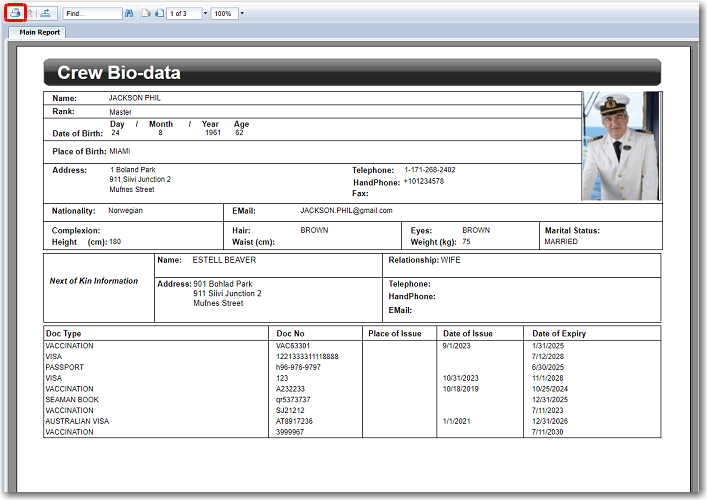Click the Export report icon left of Find box
The width and height of the screenshot is (707, 500).
(x=46, y=14)
